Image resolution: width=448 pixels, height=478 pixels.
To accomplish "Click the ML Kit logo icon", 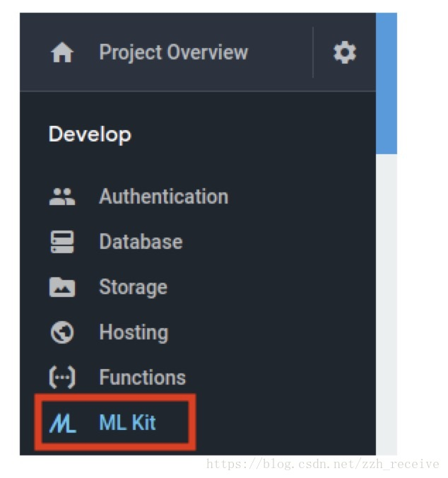I will click(x=63, y=423).
